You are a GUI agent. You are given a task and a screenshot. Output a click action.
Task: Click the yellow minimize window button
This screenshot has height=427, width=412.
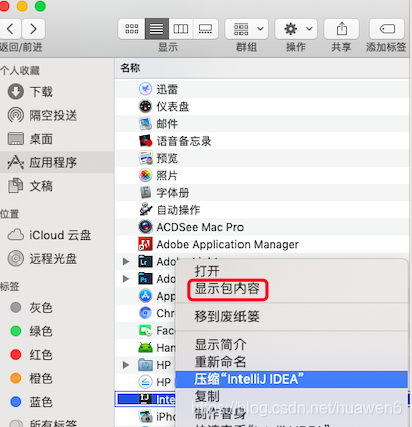click(x=22, y=6)
